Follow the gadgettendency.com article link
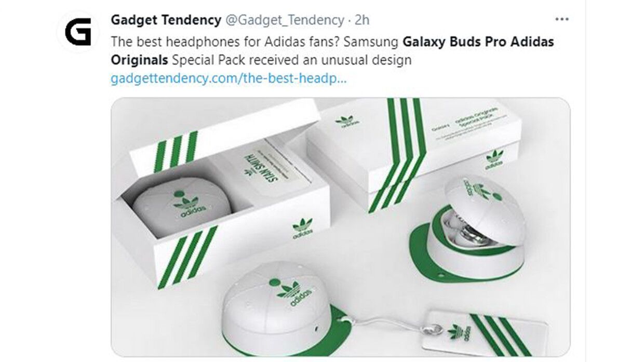 click(x=229, y=79)
